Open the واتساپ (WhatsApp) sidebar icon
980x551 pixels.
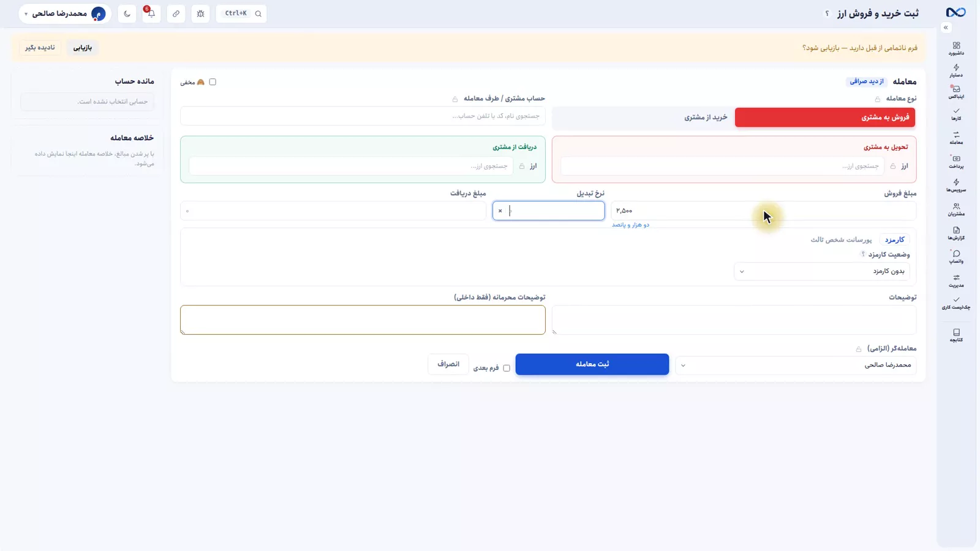pyautogui.click(x=956, y=257)
